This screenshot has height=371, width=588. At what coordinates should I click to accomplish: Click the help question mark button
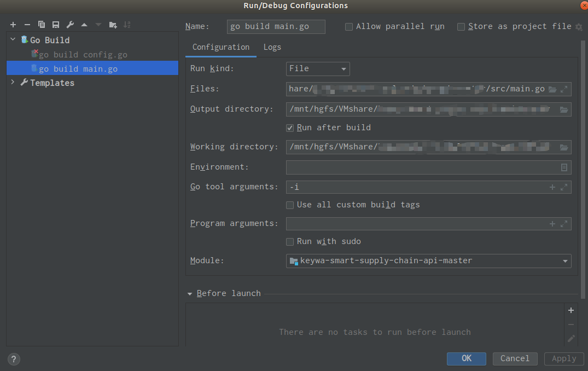(x=14, y=359)
